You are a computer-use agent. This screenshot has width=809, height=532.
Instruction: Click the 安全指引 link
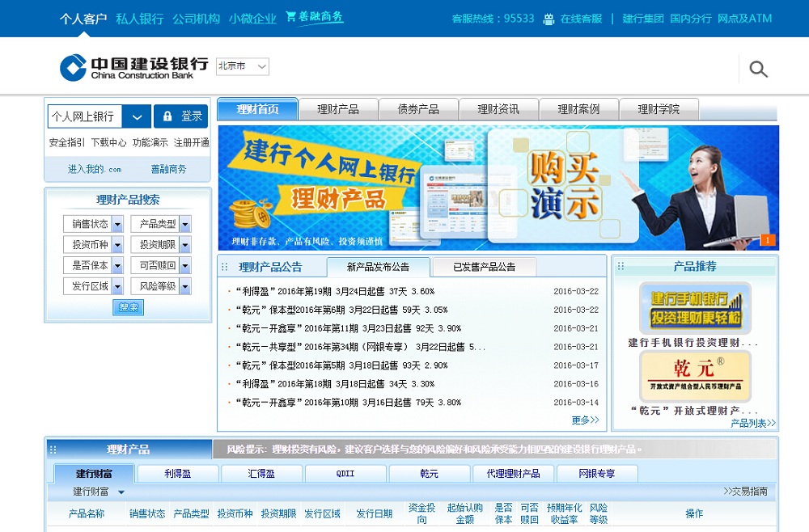[x=67, y=142]
